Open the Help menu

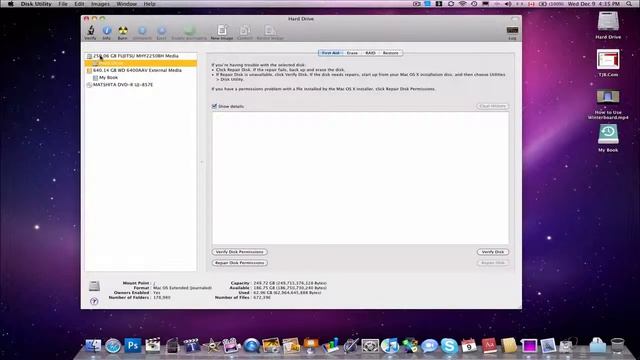click(149, 4)
